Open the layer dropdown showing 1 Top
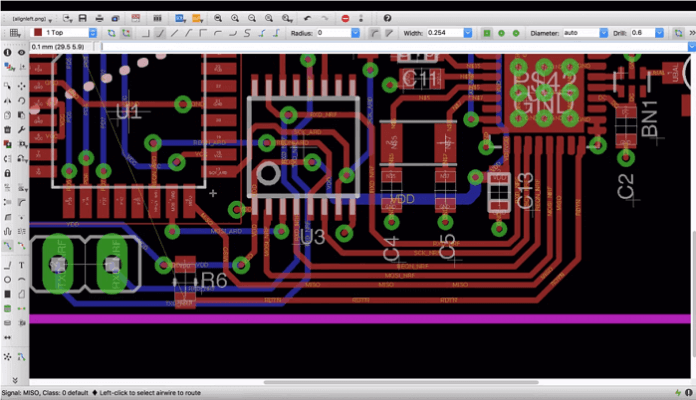 [x=92, y=33]
